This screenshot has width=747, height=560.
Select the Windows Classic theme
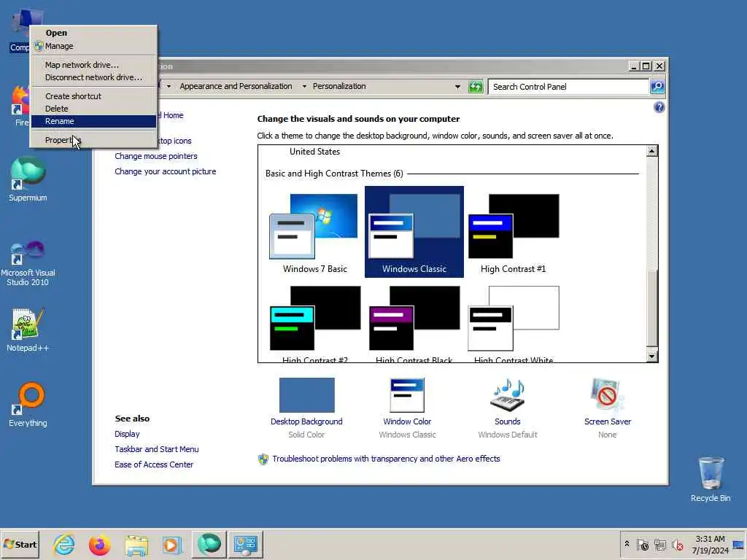414,232
